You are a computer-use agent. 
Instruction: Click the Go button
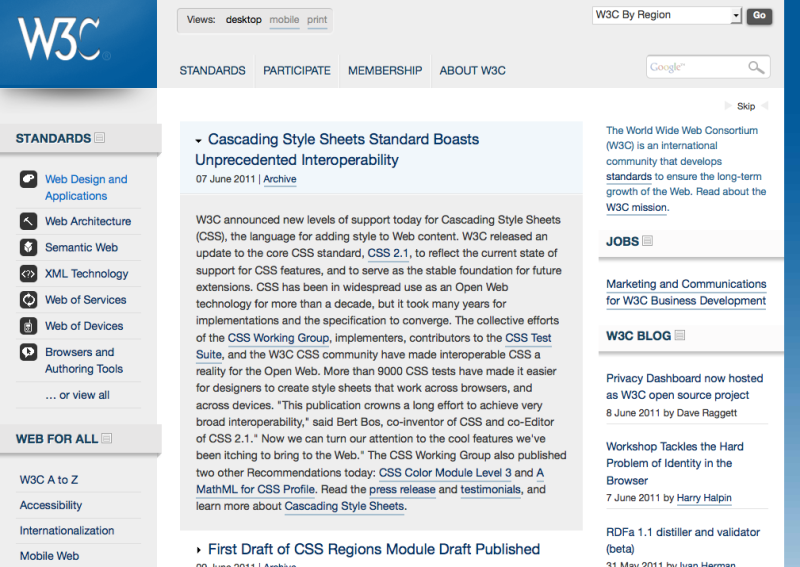(x=759, y=16)
